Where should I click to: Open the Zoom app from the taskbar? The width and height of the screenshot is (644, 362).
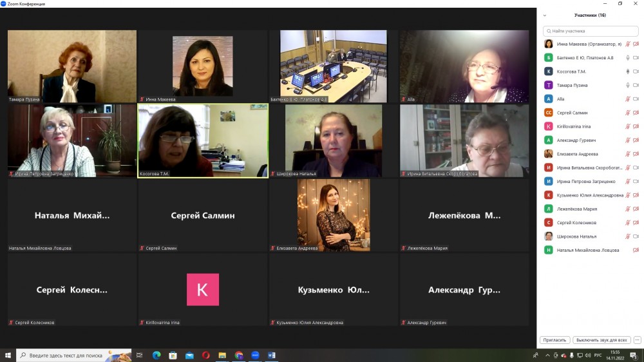pos(255,355)
